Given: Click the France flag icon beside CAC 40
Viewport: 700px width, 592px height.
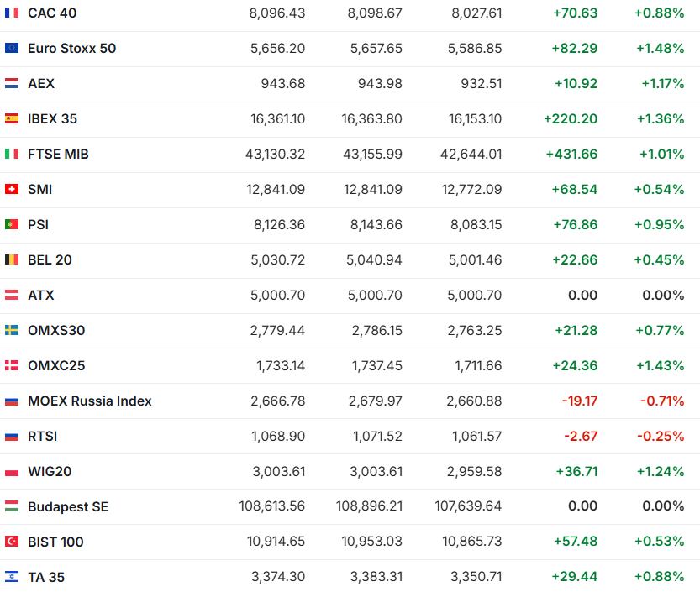Looking at the screenshot, I should coord(12,13).
